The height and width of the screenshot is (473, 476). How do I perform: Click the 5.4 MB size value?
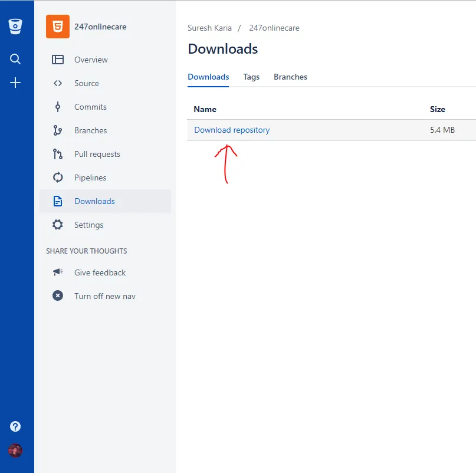442,130
